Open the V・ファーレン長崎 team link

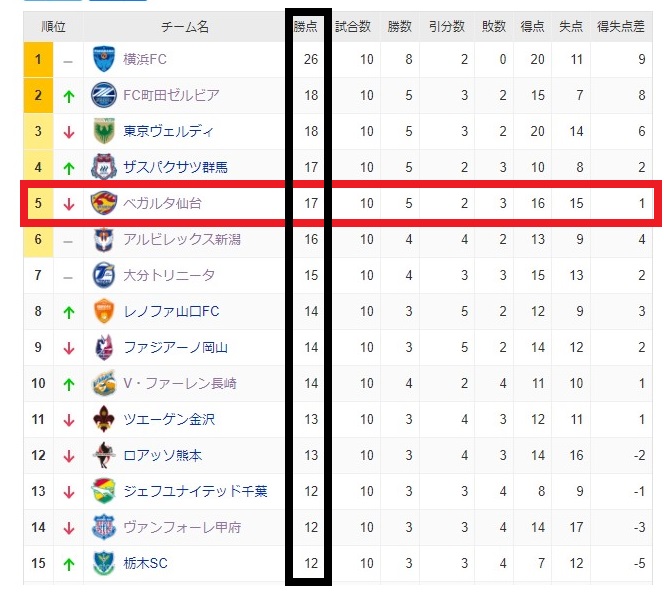[x=180, y=384]
